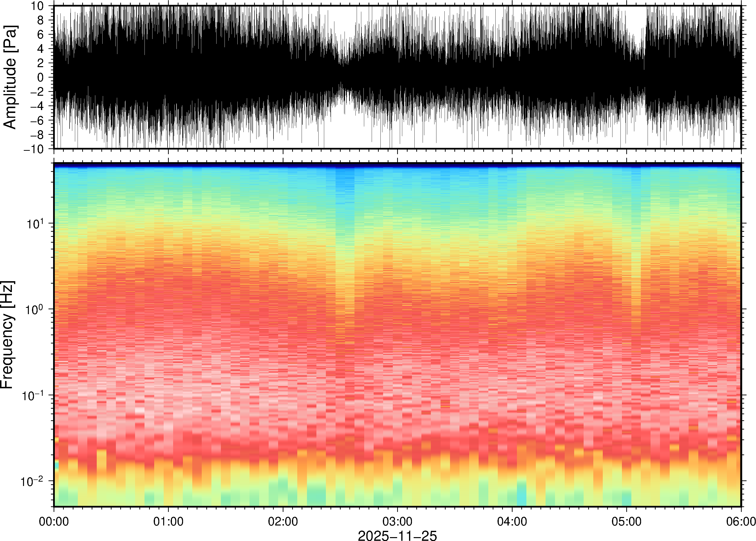Screen dimensions: 756x541
Task: Click the 05:00 time axis label
Action: pos(626,521)
